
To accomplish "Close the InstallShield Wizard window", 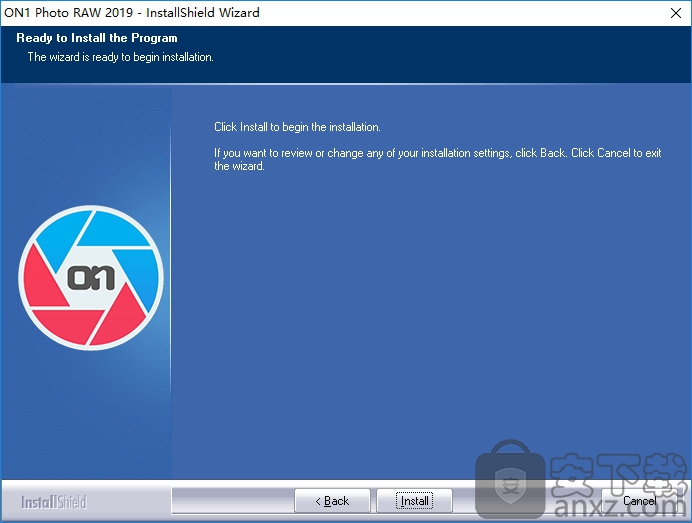I will (x=676, y=13).
